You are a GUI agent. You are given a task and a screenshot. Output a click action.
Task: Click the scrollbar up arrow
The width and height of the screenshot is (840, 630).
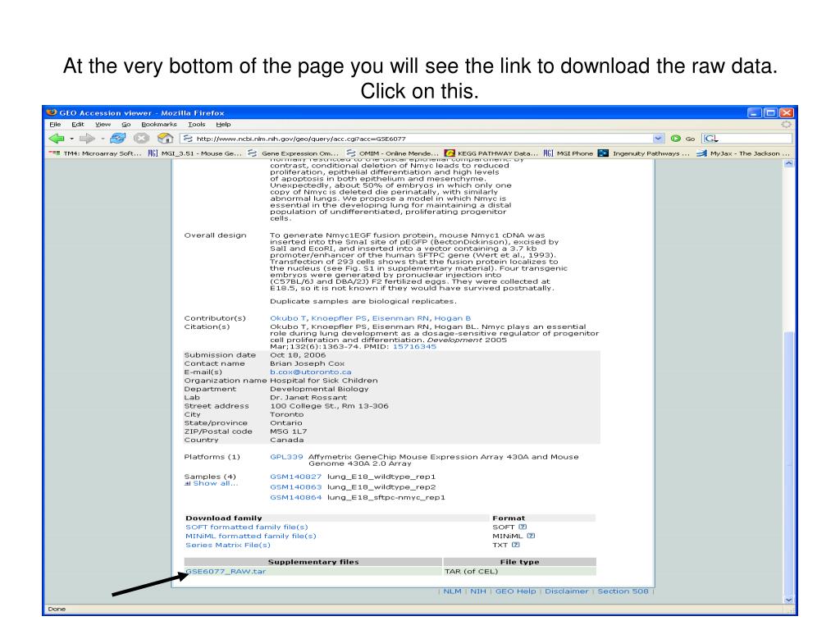(788, 164)
